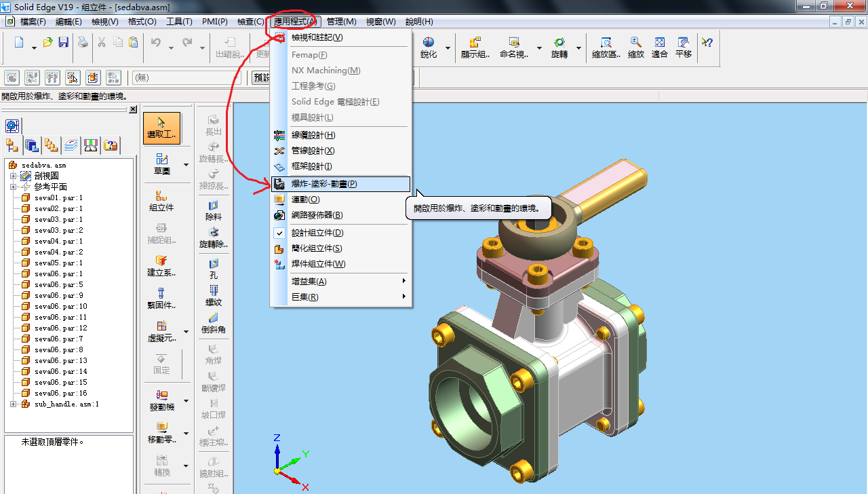Select the 縮放 zoom tool
Screen dimensions: 868x494
tap(636, 48)
